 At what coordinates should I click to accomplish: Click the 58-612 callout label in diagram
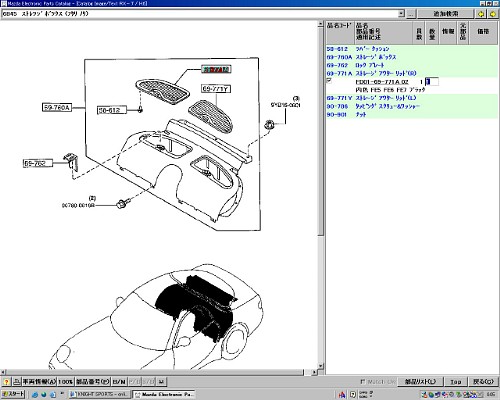tap(112, 110)
